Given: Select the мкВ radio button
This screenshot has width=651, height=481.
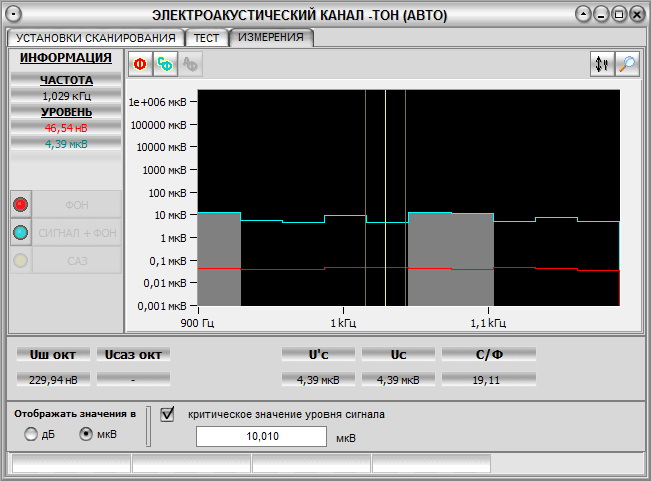Looking at the screenshot, I should click(86, 434).
